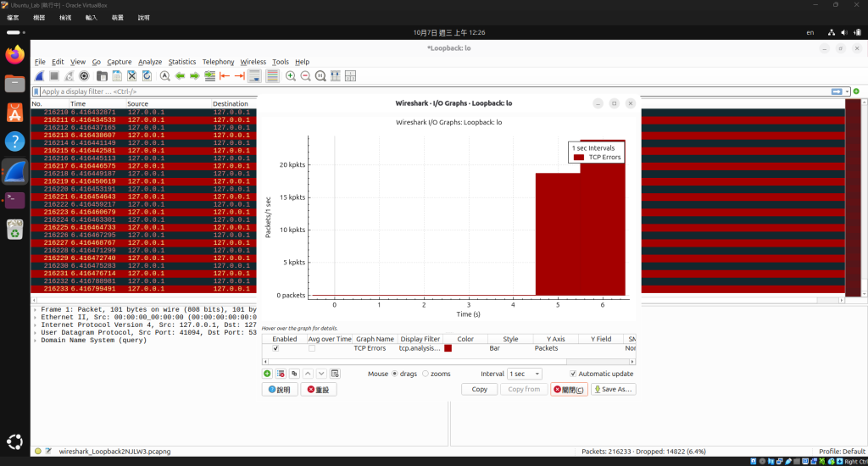Image resolution: width=868 pixels, height=466 pixels.
Task: Select the Mouse zooms radio button
Action: (x=426, y=374)
